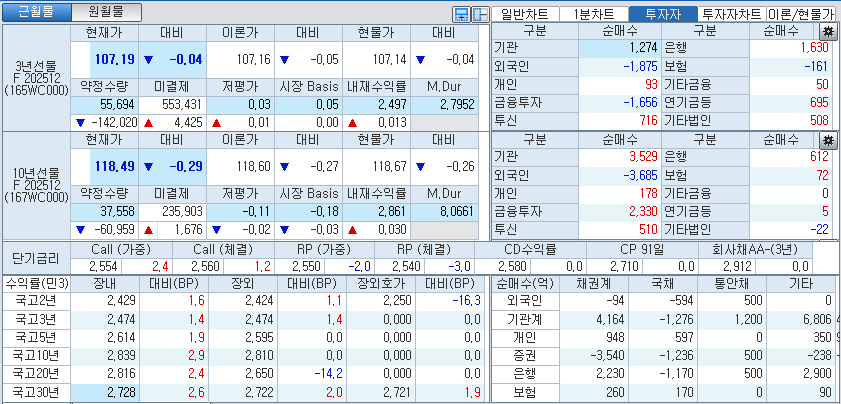Click the volume change -142,020
Image resolution: width=841 pixels, height=404 pixels.
point(113,123)
